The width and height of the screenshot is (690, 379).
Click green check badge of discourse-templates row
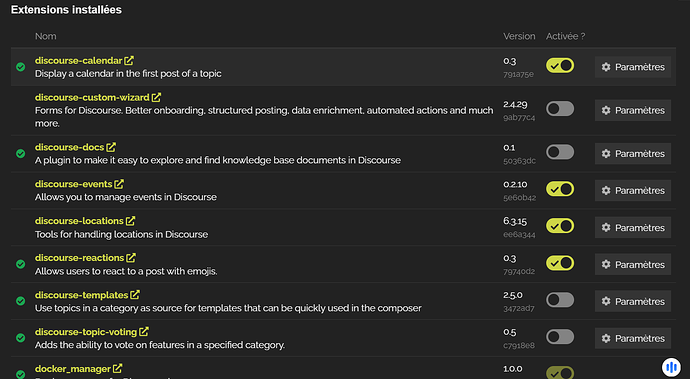(20, 301)
